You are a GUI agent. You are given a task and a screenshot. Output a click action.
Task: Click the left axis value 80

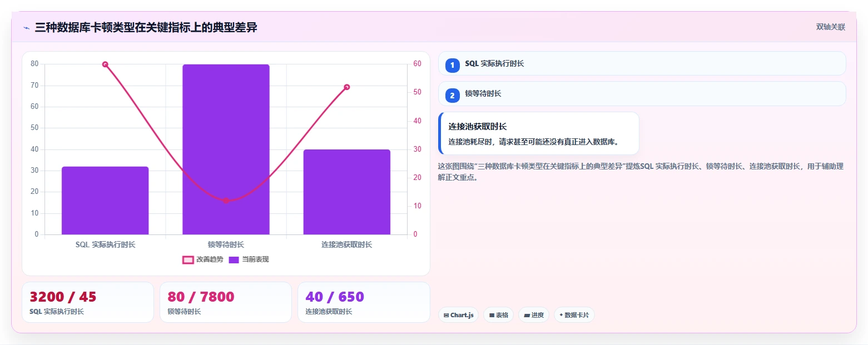click(34, 64)
